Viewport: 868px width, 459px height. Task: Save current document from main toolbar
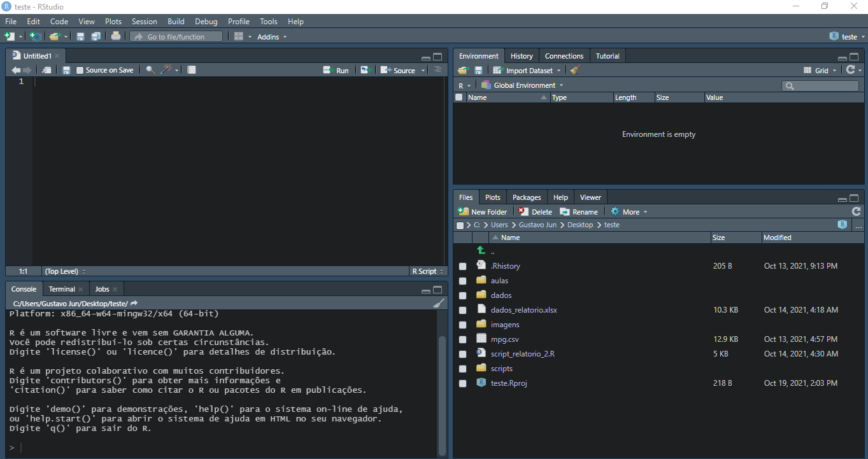81,36
